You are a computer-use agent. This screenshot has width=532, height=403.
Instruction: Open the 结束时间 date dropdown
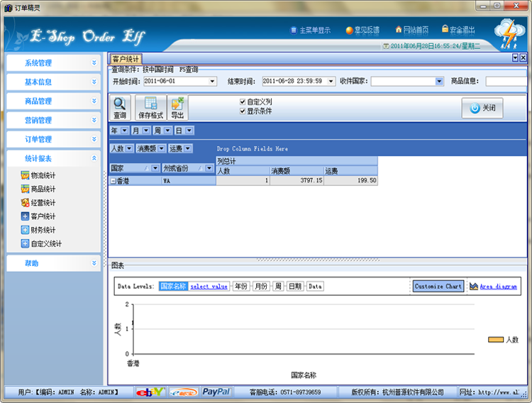click(x=331, y=82)
